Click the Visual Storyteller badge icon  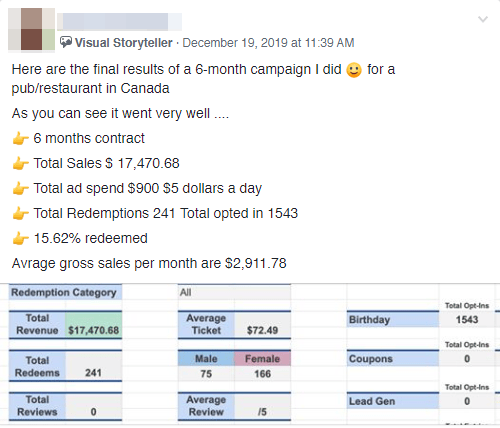(66, 42)
